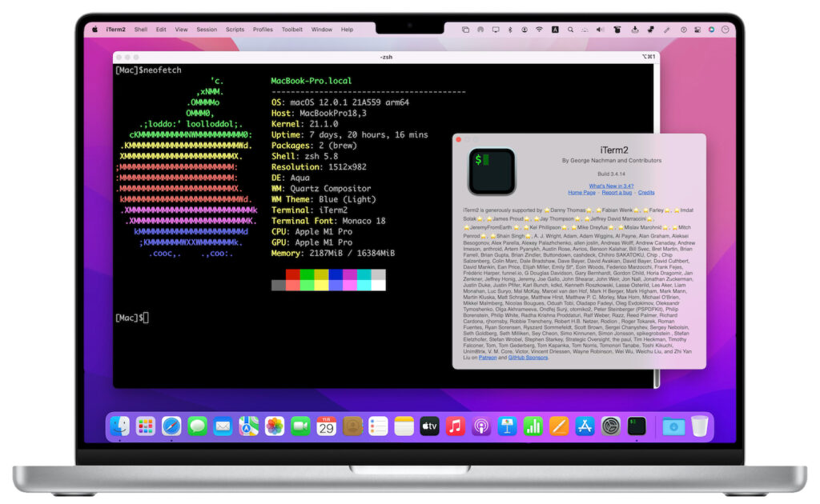This screenshot has width=820, height=504.
Task: Open the Music app in the Dock
Action: tap(454, 426)
